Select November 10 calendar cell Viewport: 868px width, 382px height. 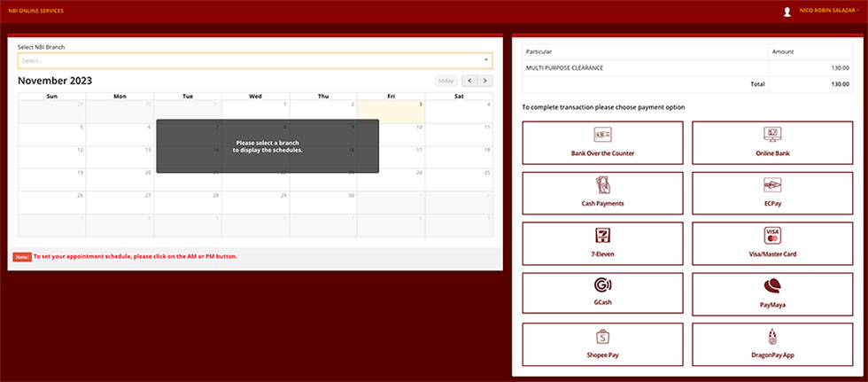point(391,135)
